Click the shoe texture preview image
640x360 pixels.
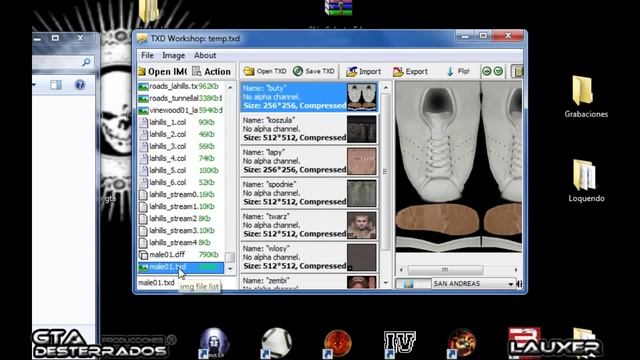point(458,167)
